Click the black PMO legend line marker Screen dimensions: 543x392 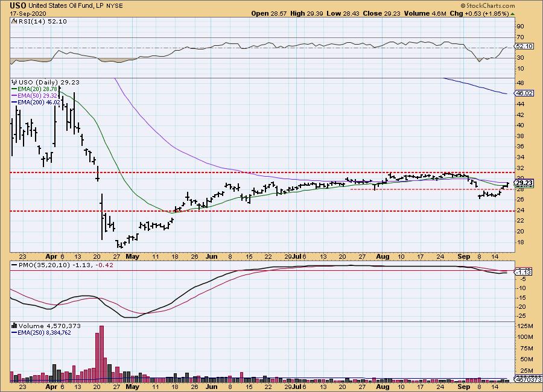14,265
